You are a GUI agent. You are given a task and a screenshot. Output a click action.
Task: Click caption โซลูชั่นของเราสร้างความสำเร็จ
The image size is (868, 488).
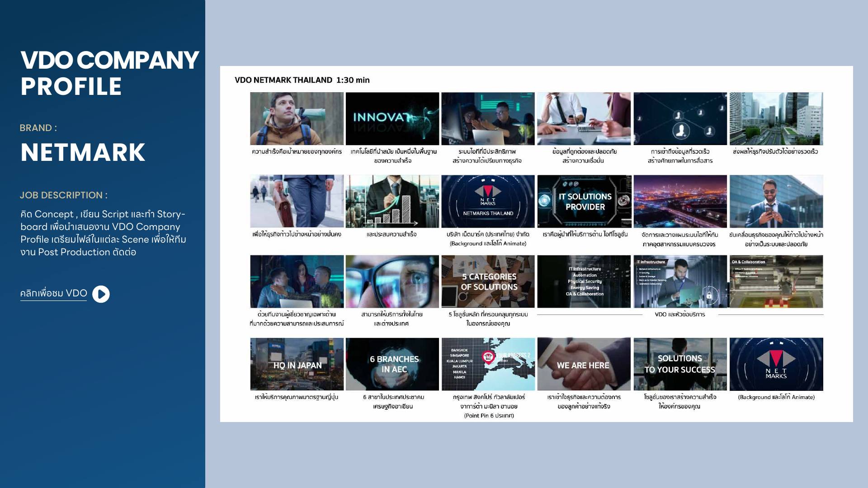click(x=680, y=397)
